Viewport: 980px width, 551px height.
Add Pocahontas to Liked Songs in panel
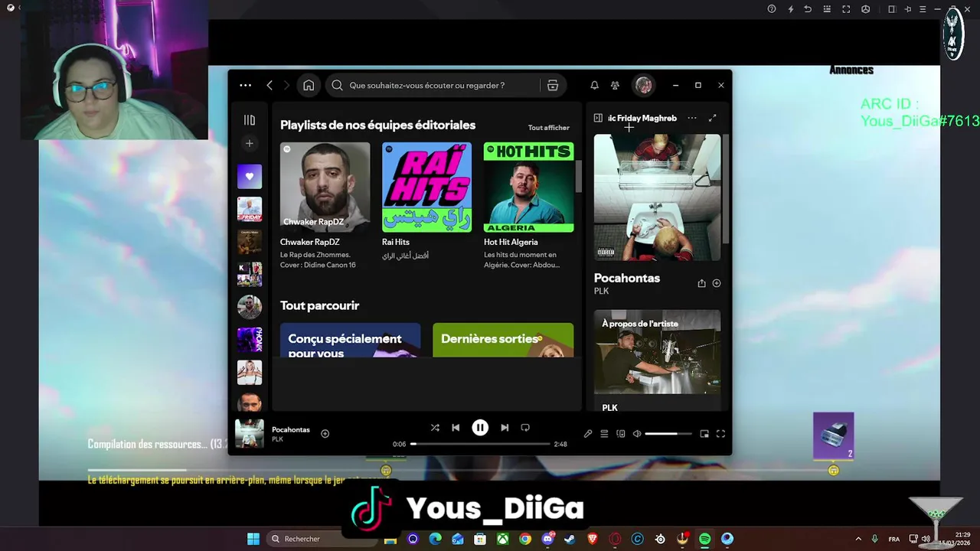pos(717,283)
